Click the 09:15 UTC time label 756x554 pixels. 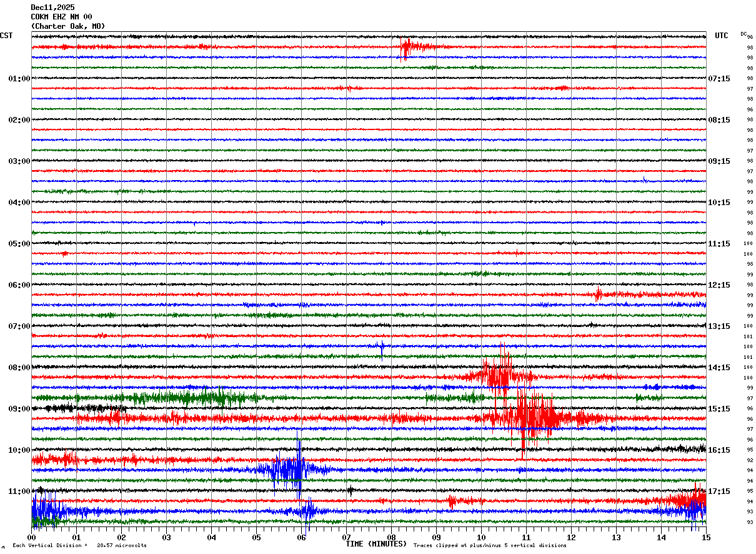(x=719, y=161)
